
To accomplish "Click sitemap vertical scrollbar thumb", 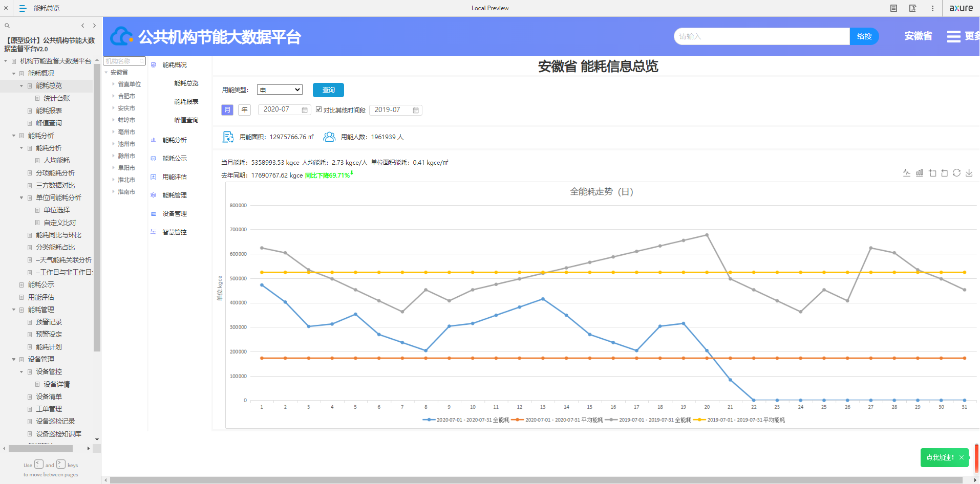I will (97, 207).
